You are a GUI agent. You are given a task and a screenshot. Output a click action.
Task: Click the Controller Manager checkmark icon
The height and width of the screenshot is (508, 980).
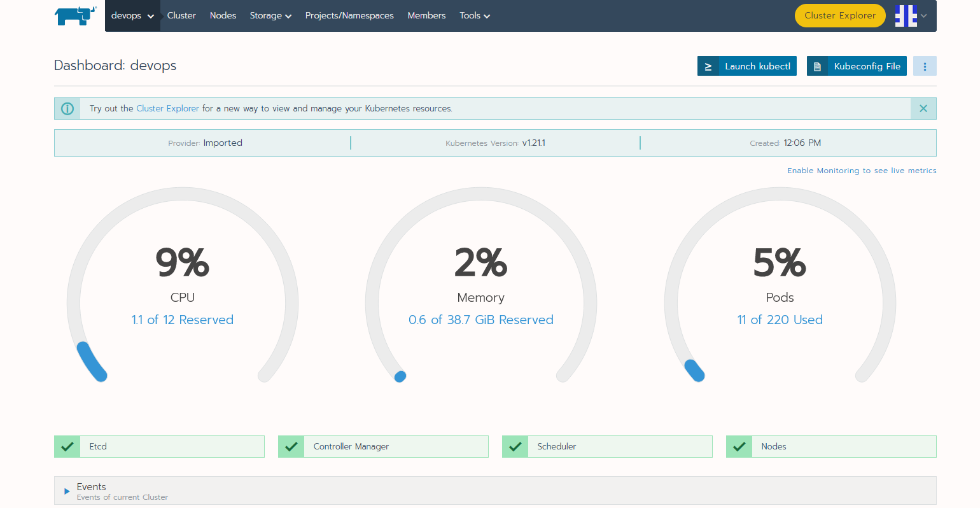(291, 446)
